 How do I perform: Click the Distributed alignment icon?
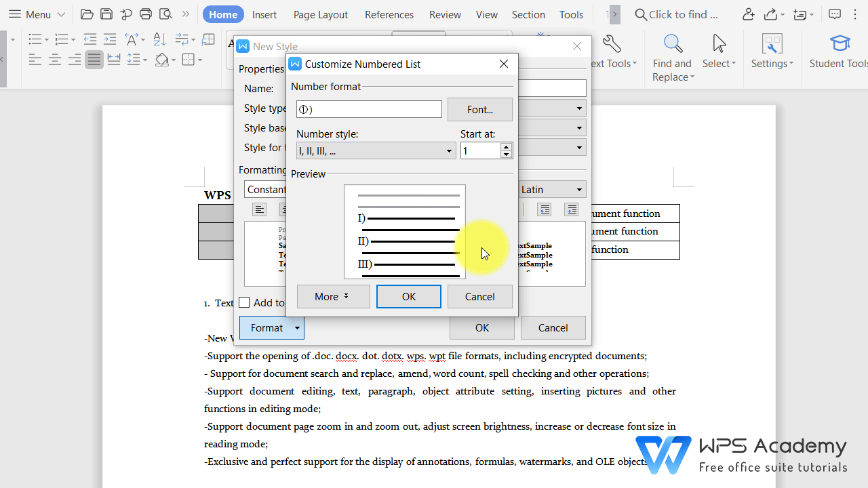114,60
